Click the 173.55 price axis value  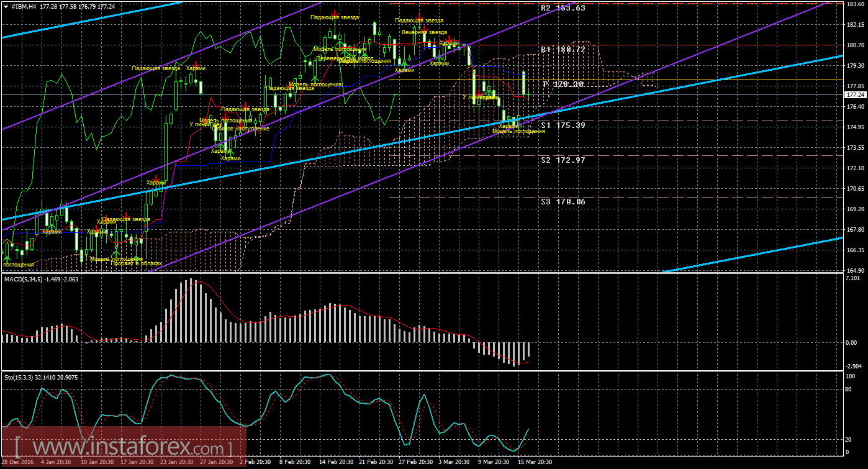pyautogui.click(x=856, y=148)
